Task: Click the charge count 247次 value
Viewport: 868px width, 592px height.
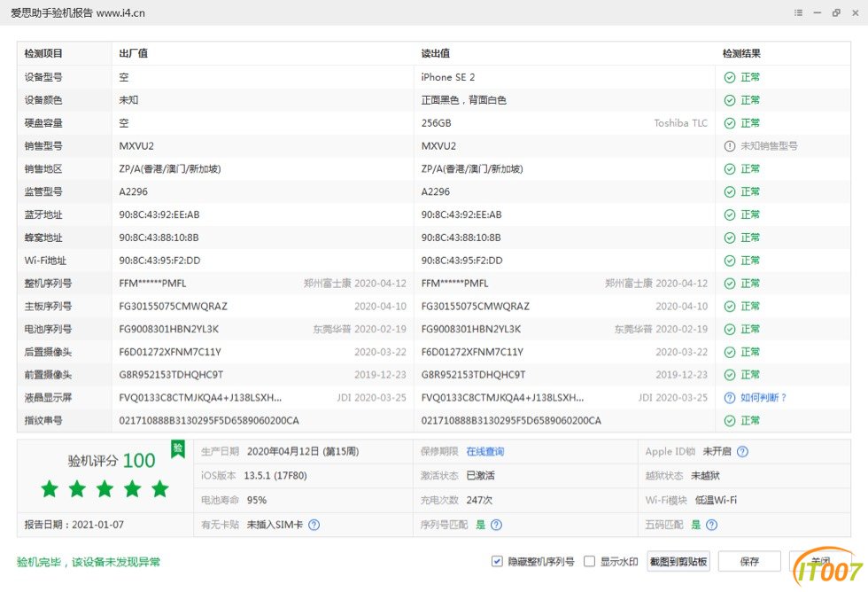Action: pyautogui.click(x=479, y=500)
